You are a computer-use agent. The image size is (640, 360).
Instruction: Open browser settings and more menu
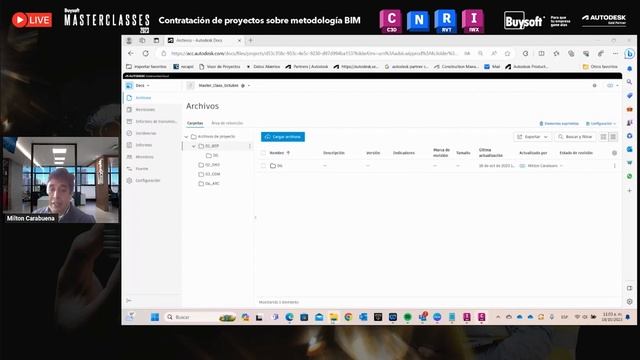pos(615,53)
